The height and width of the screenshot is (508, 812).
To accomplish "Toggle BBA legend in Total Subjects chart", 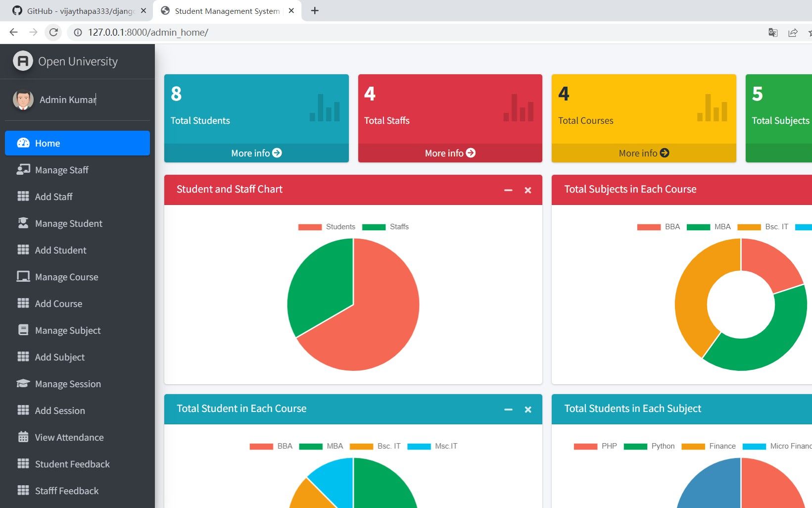I will tap(659, 227).
